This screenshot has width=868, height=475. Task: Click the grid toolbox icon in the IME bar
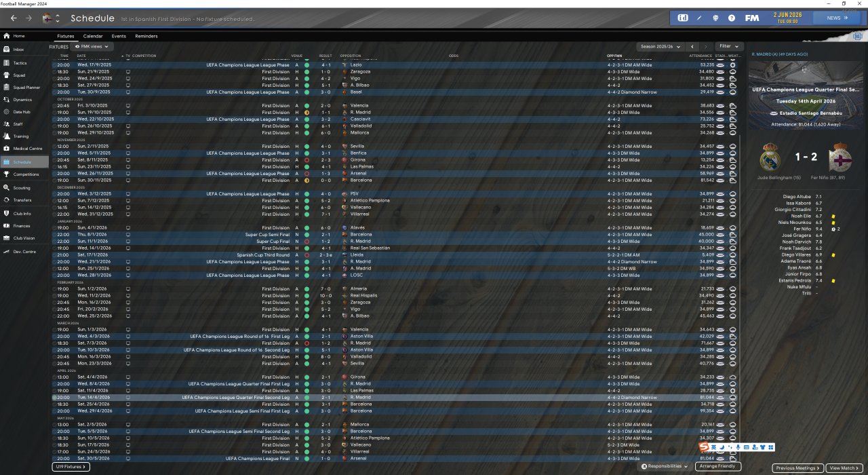[x=770, y=447]
